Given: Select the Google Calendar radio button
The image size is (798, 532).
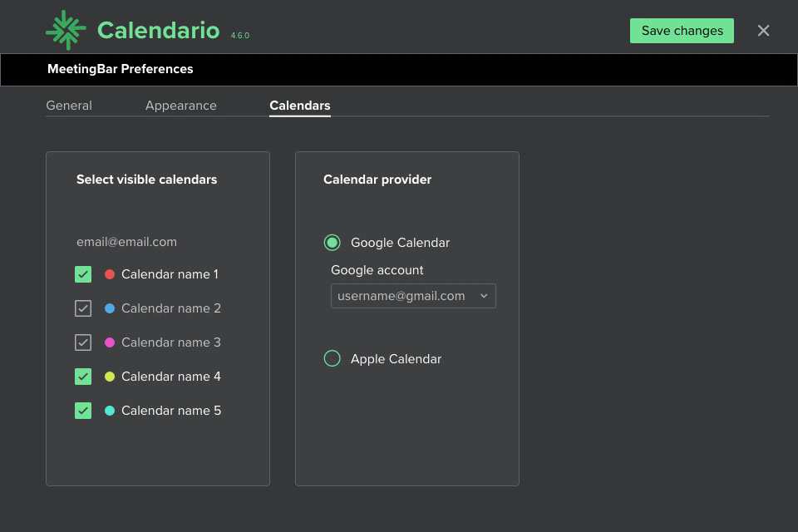Looking at the screenshot, I should pos(332,243).
